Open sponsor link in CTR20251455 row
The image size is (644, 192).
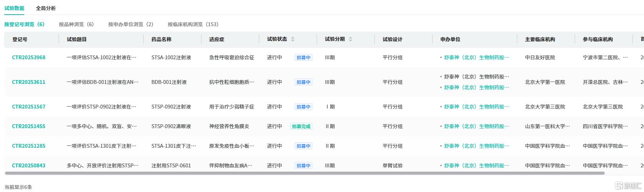click(x=476, y=126)
